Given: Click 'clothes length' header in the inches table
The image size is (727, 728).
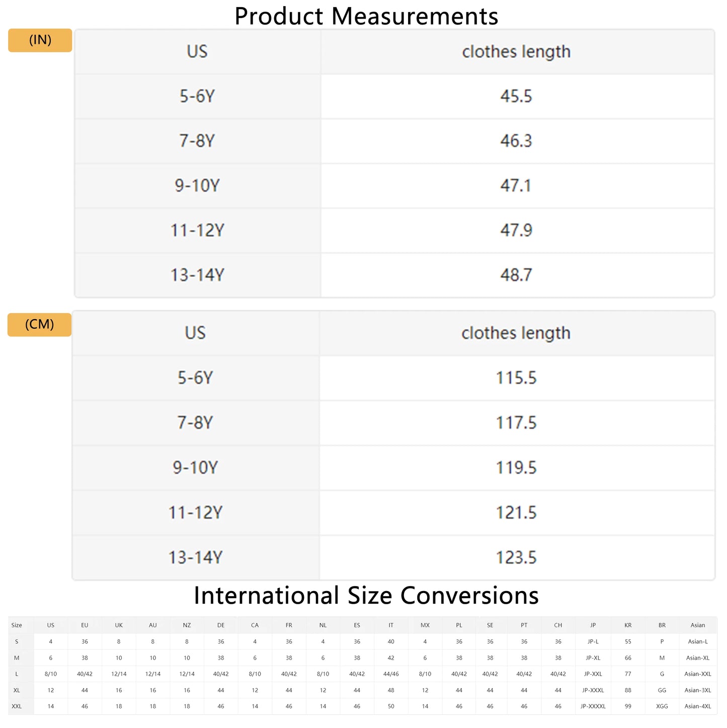Looking at the screenshot, I should tap(516, 52).
